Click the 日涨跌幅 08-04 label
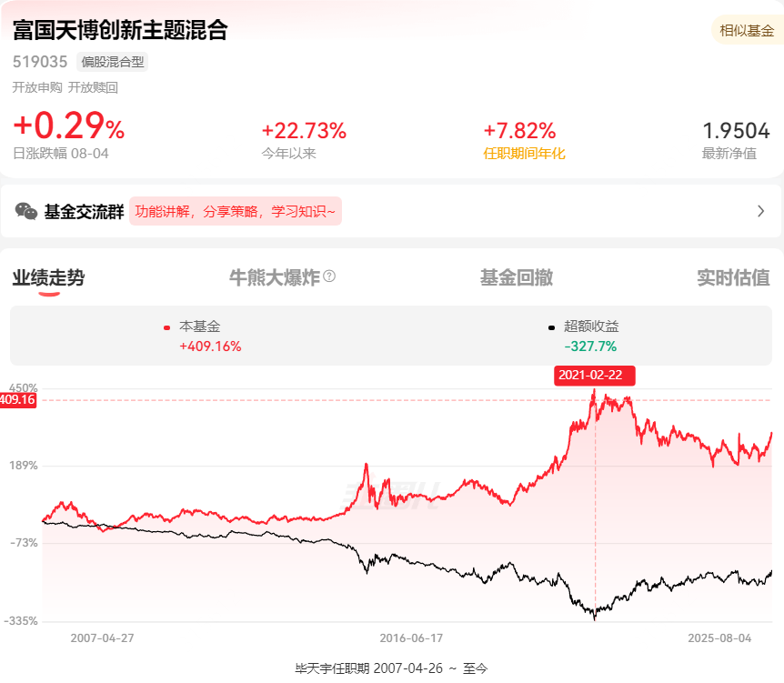This screenshot has width=784, height=683. click(x=61, y=154)
